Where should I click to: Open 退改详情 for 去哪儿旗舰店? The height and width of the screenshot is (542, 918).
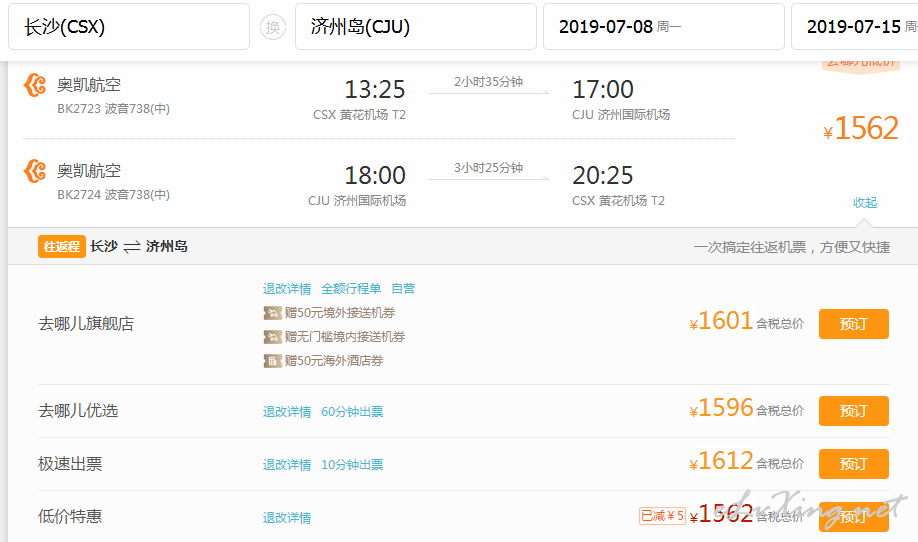coord(287,289)
